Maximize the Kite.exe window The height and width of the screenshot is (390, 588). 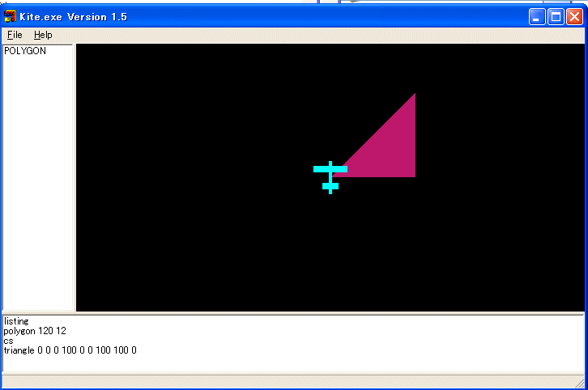click(x=556, y=17)
